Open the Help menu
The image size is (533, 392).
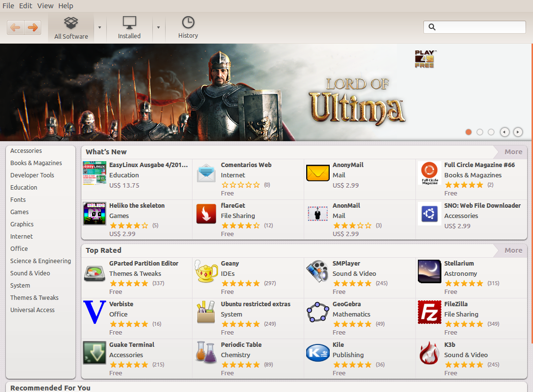click(66, 6)
